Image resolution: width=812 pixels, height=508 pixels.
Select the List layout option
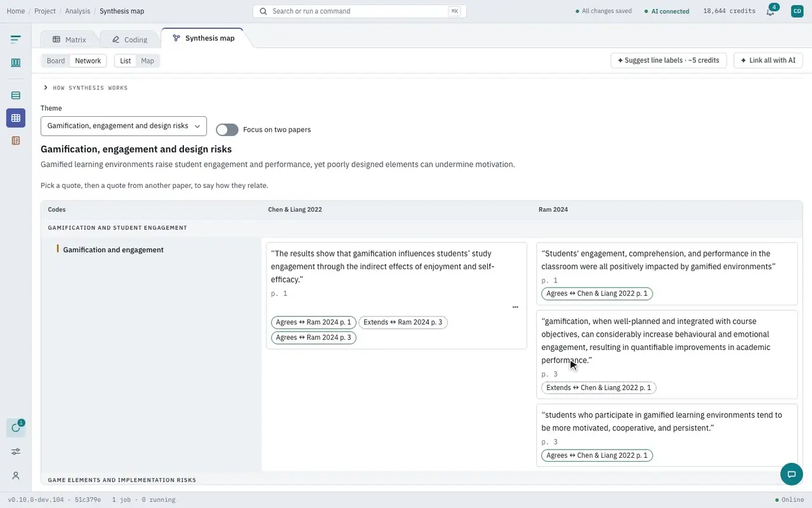(x=126, y=61)
